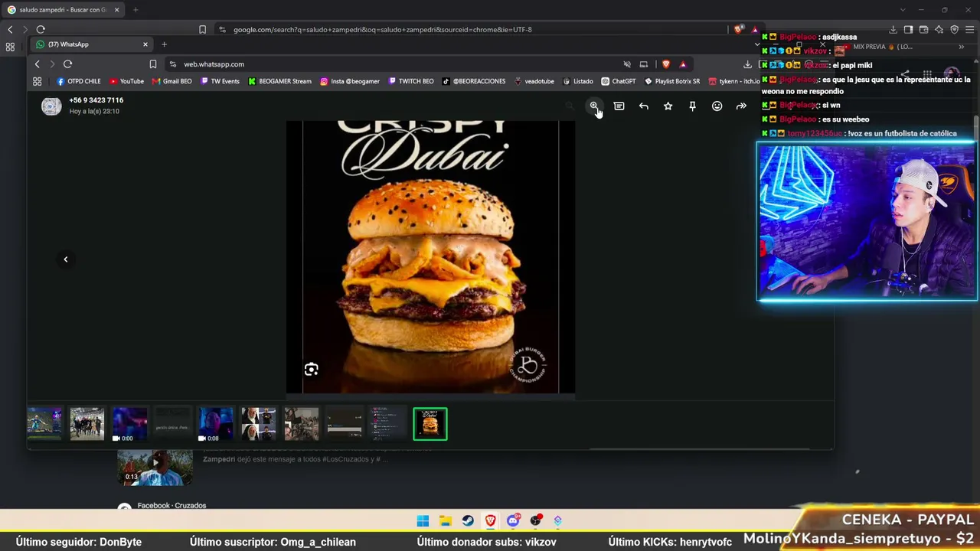Viewport: 980px width, 551px height.
Task: Open File Explorer from the taskbar
Action: (x=446, y=521)
